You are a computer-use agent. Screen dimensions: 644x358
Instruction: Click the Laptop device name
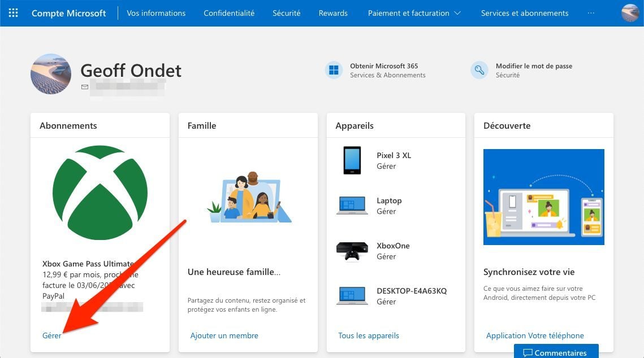pos(389,200)
